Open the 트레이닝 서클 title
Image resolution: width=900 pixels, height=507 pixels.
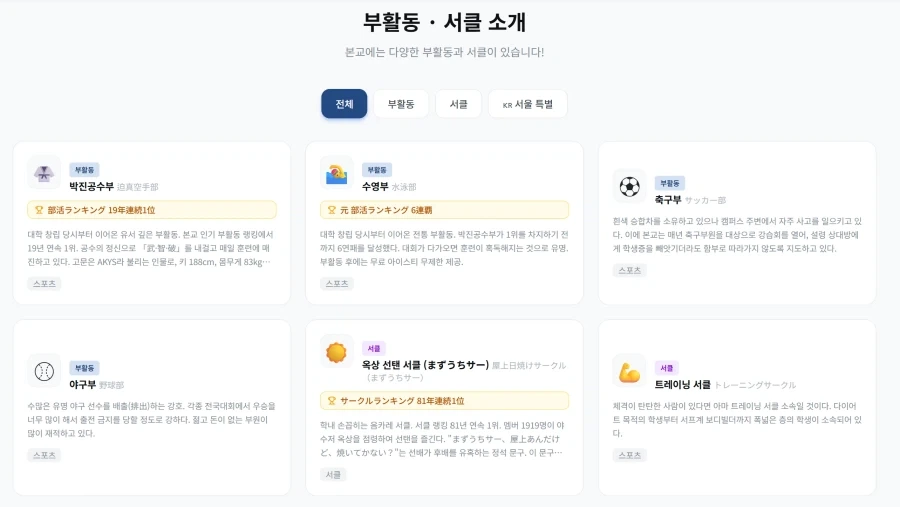pyautogui.click(x=682, y=384)
